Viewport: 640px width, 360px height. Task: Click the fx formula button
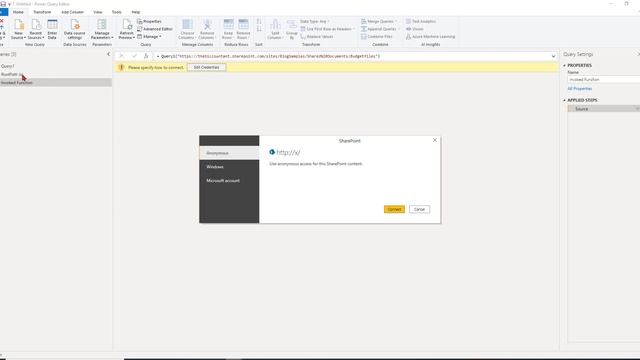pyautogui.click(x=146, y=56)
